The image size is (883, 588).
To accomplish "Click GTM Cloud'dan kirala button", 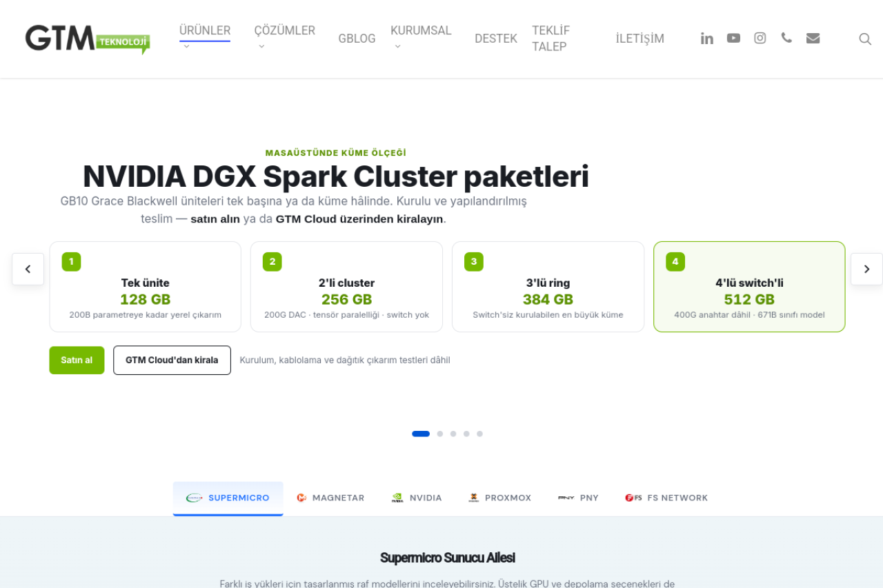I will click(x=172, y=360).
